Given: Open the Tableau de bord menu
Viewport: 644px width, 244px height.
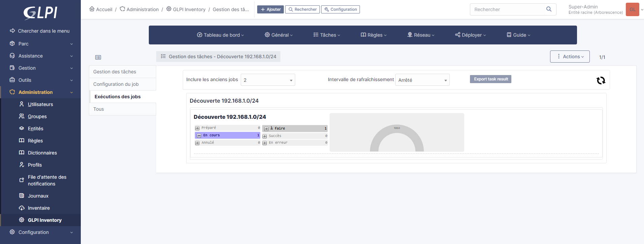Looking at the screenshot, I should (221, 35).
